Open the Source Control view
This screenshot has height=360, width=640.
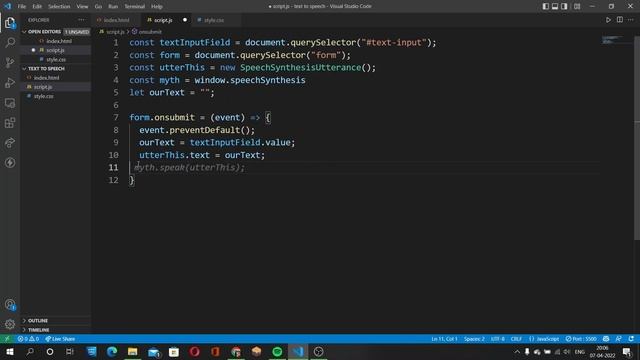(10, 62)
